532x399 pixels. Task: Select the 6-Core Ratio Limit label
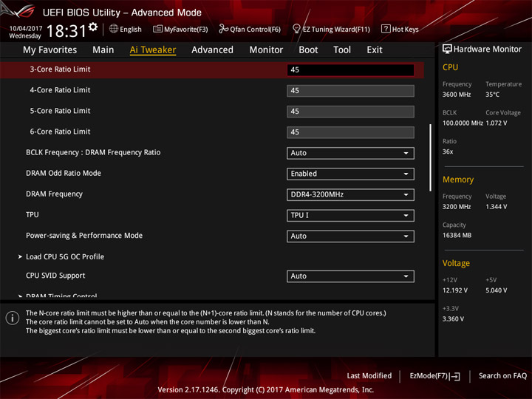point(60,132)
